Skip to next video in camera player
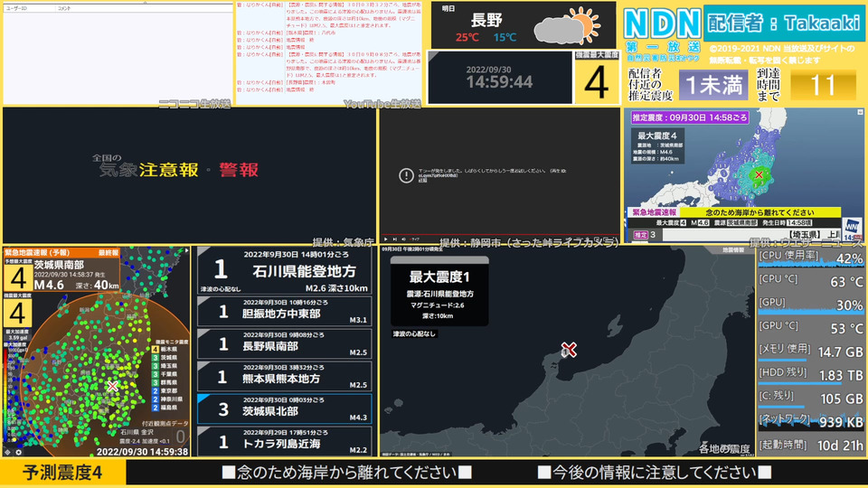 395,239
